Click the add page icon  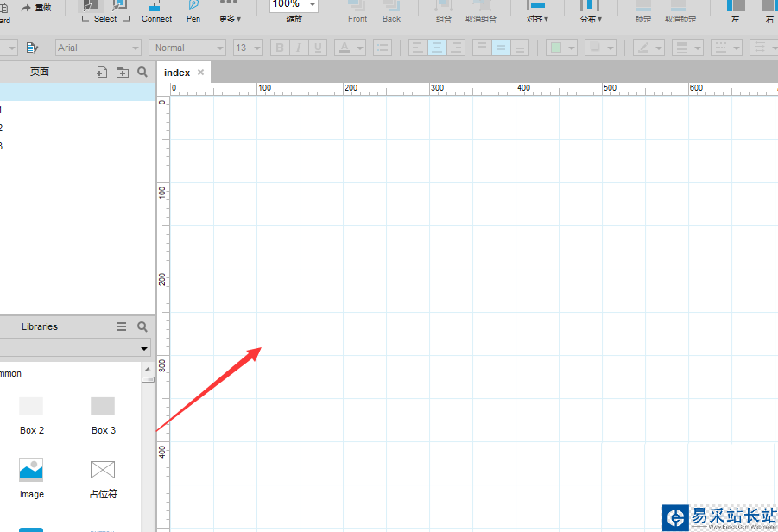[102, 73]
